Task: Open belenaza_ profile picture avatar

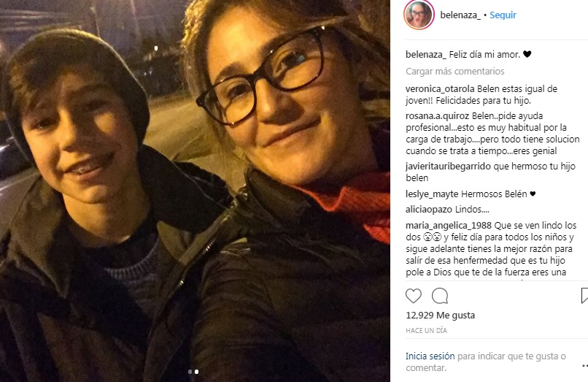Action: 419,15
